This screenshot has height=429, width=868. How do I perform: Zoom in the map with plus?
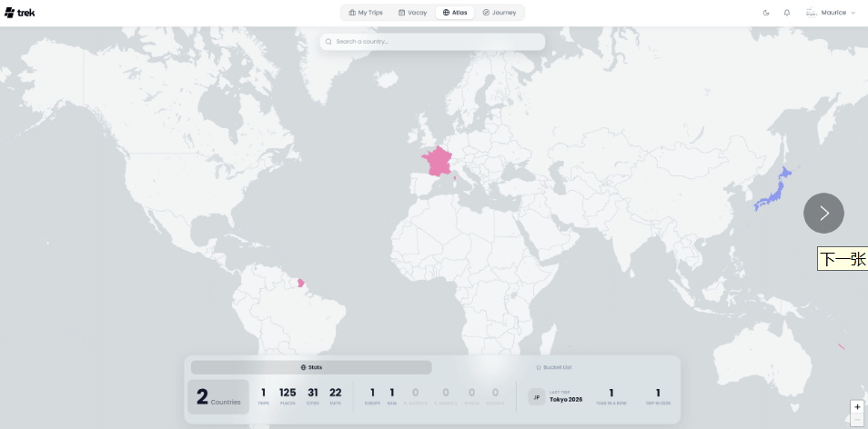tap(857, 407)
